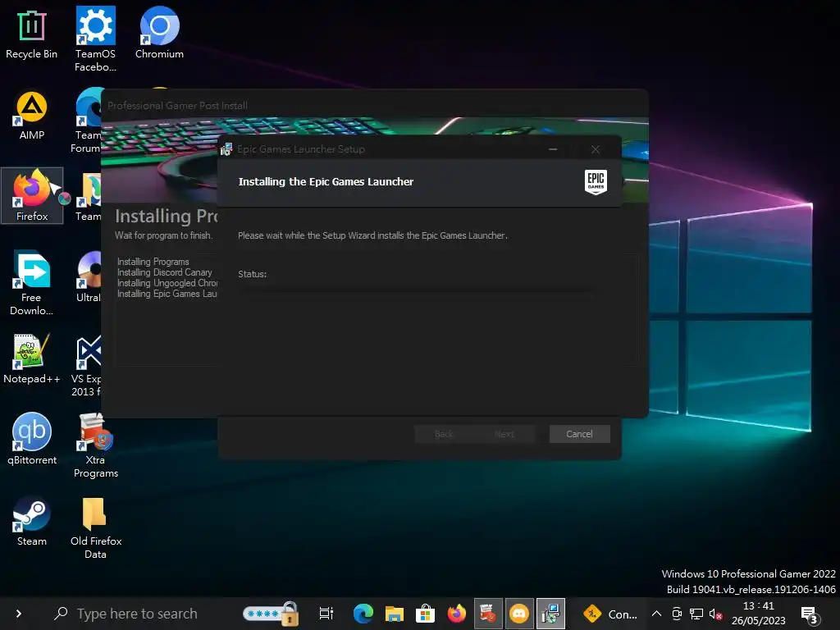Image resolution: width=840 pixels, height=630 pixels.
Task: Open Firefox from the taskbar
Action: coord(456,614)
